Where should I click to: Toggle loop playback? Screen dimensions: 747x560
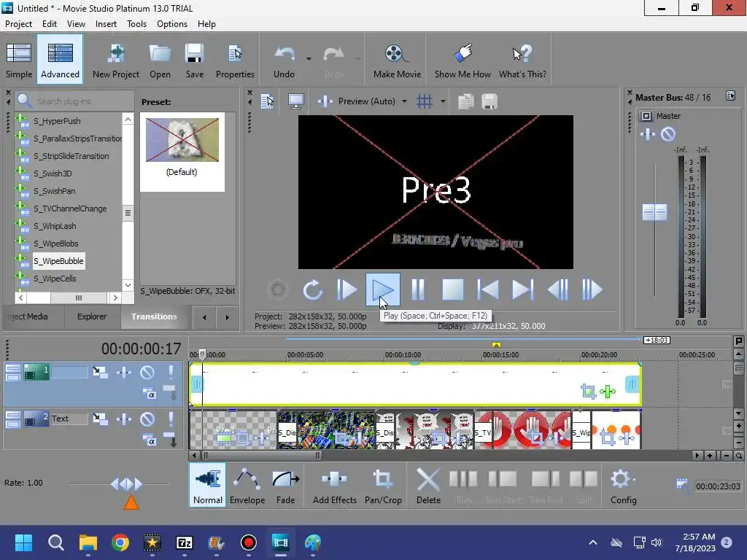coord(312,289)
